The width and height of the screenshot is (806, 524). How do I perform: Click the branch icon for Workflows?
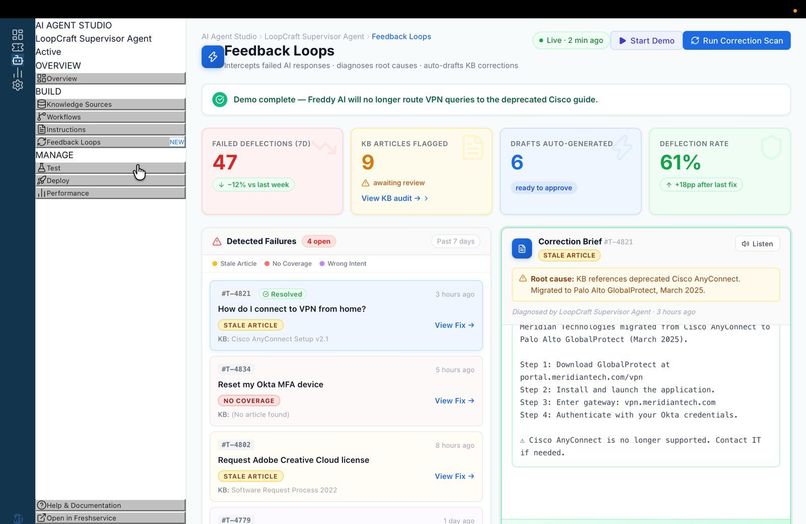click(x=42, y=117)
